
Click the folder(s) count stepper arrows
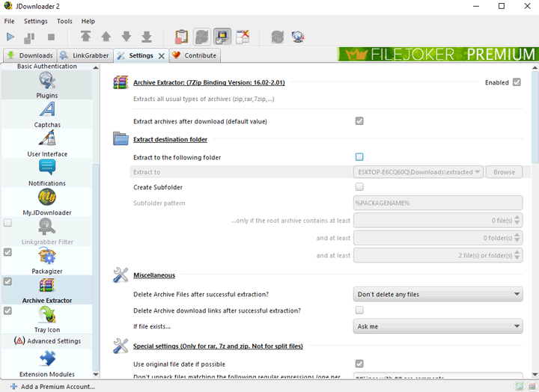pyautogui.click(x=517, y=238)
